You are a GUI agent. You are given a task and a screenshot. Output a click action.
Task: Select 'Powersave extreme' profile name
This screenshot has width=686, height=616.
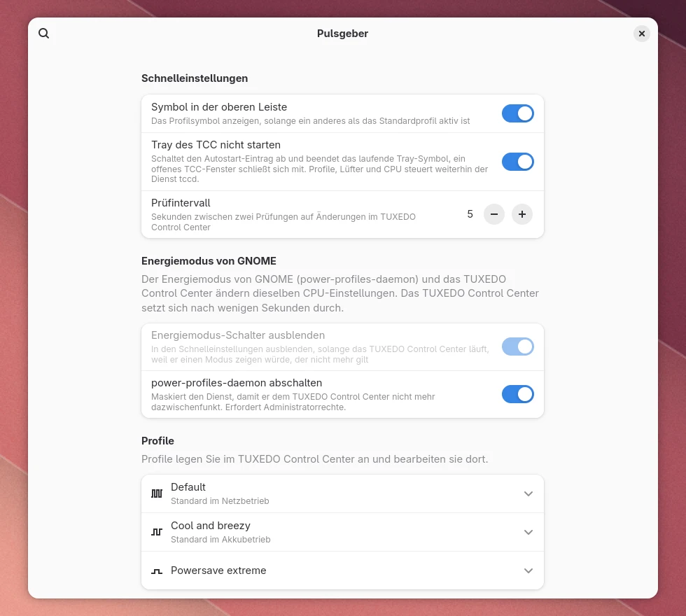[218, 570]
